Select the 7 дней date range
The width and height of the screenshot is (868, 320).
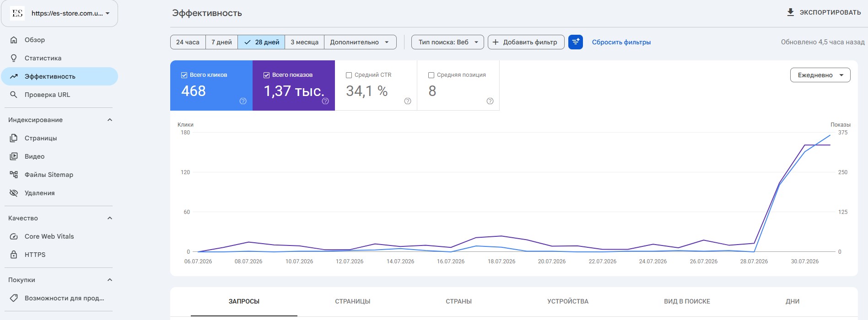pos(222,42)
